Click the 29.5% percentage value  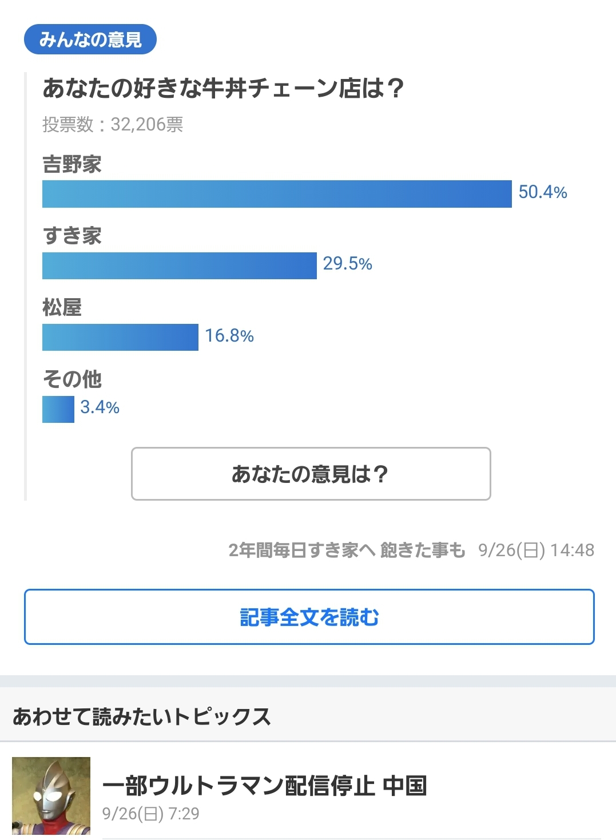(347, 264)
